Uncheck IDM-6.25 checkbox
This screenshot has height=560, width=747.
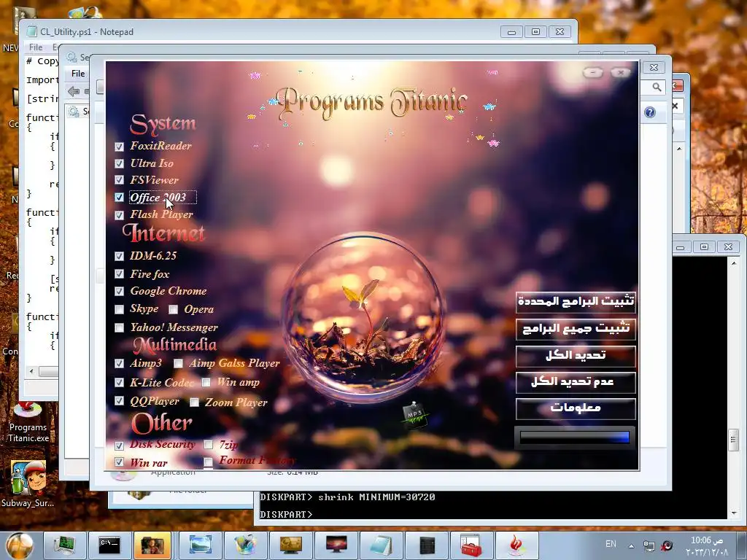119,256
